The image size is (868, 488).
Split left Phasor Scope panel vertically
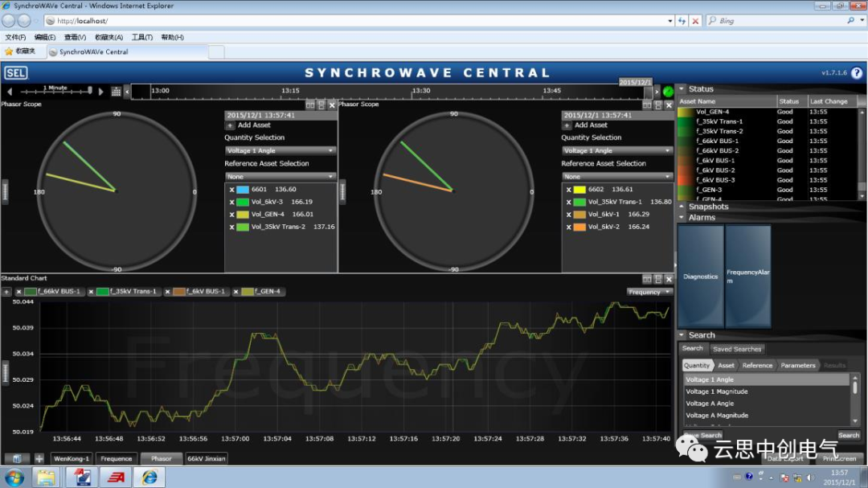click(x=321, y=105)
